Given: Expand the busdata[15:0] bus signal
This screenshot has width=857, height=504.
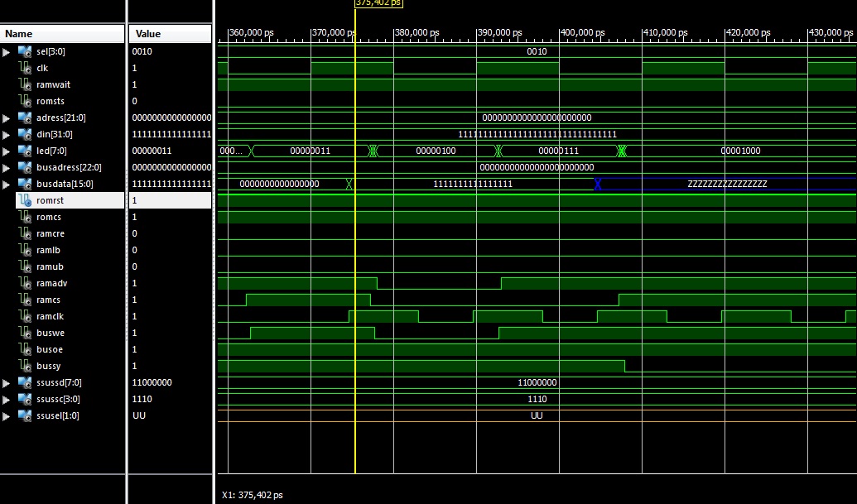Looking at the screenshot, I should [6, 184].
